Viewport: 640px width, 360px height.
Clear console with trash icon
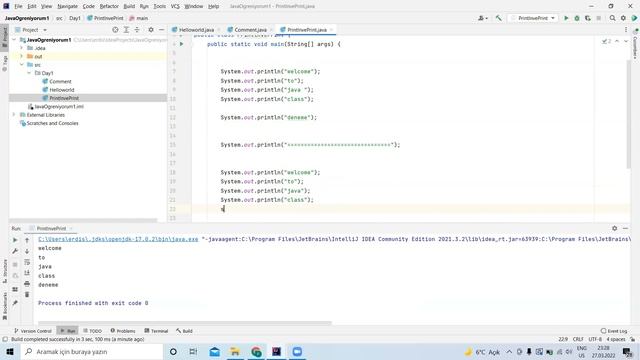point(27,294)
